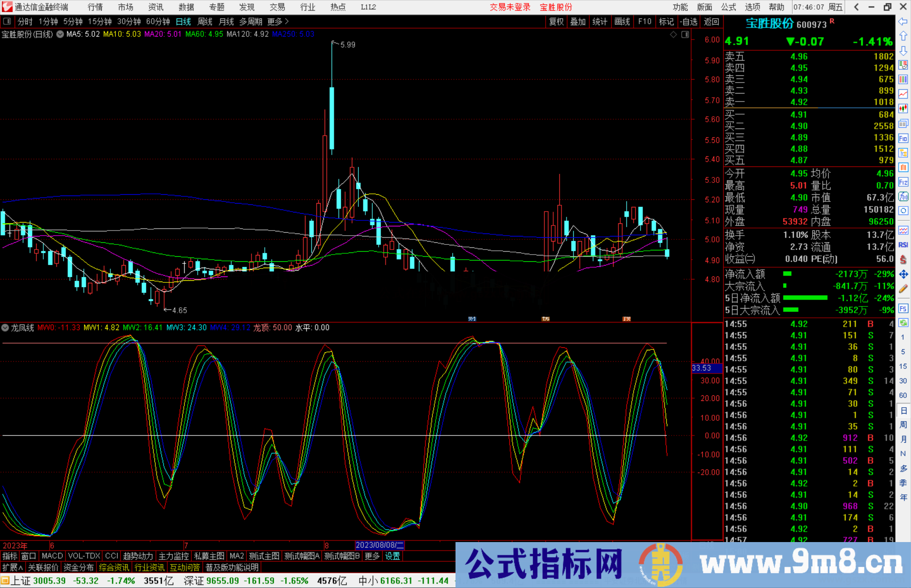Switch to the MACD indicator tab at bottom

pyautogui.click(x=51, y=556)
